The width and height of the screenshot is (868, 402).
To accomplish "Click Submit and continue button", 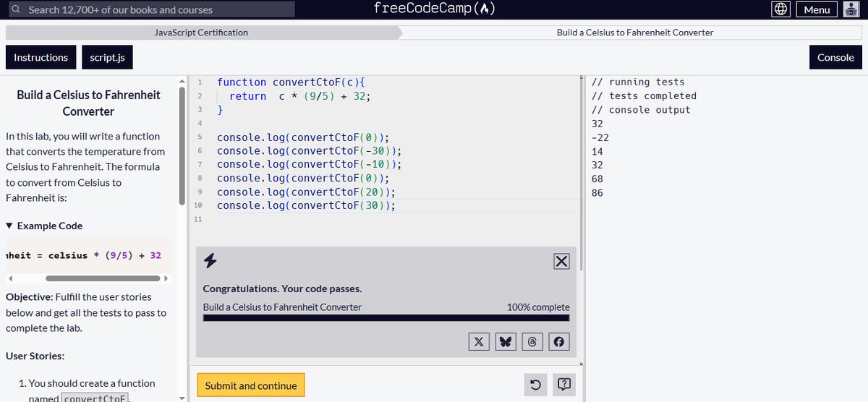I will [251, 385].
